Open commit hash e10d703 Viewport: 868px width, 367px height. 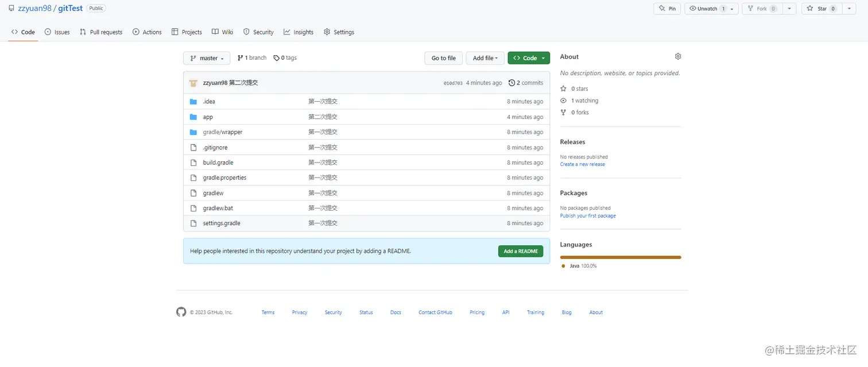(453, 83)
